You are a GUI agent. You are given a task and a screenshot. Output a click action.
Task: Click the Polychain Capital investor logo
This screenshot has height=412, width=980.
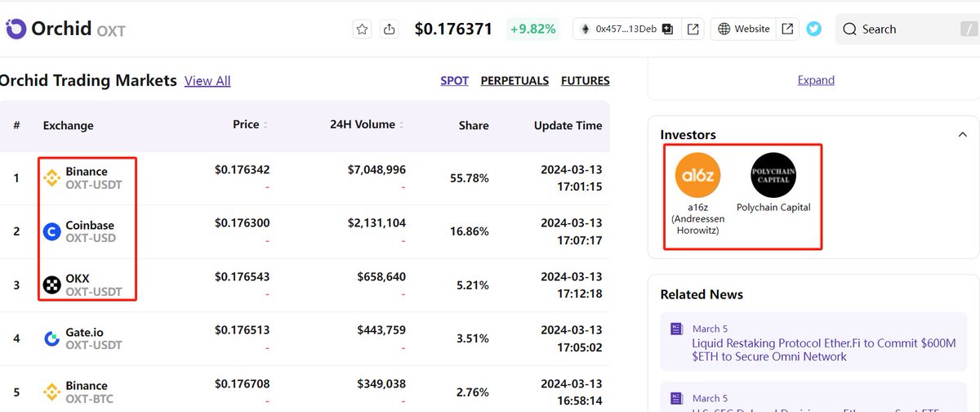(x=773, y=175)
